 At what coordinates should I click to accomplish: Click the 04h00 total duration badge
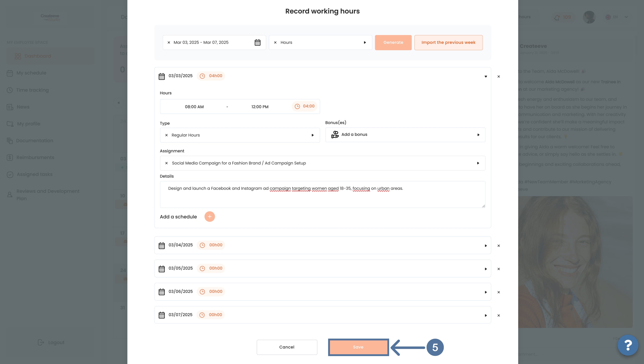click(211, 76)
